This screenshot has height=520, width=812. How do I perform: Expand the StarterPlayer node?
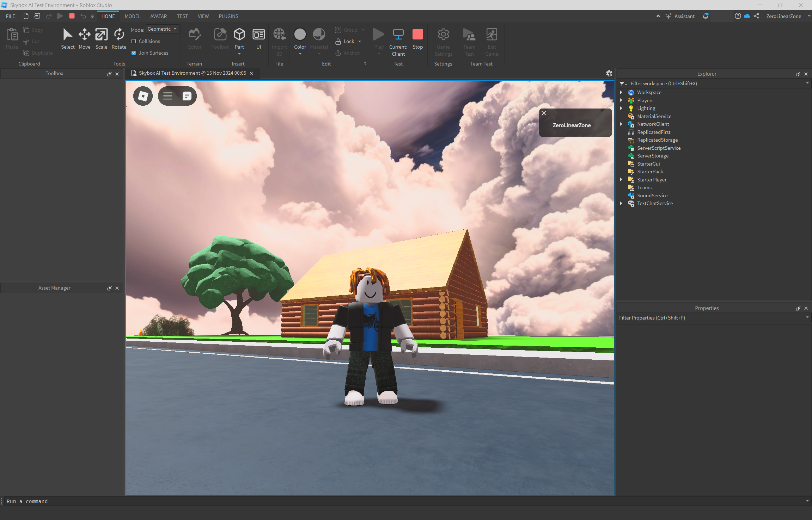[621, 180]
